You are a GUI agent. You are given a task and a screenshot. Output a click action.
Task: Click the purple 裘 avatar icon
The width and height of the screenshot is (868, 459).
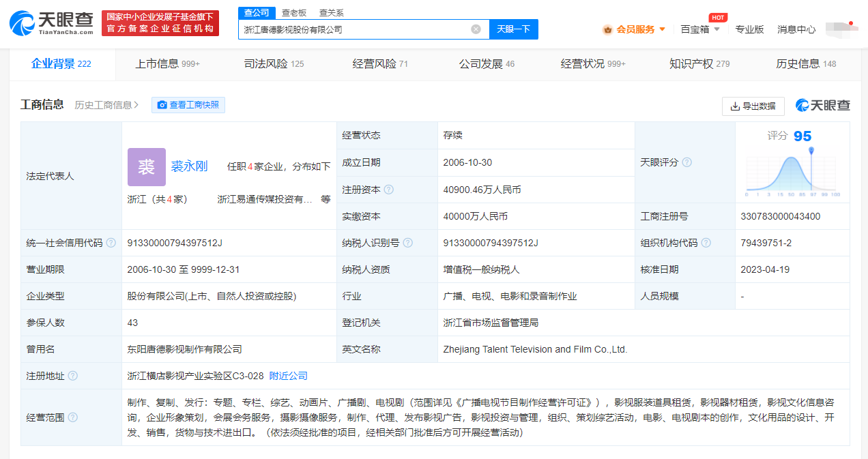[x=147, y=167]
